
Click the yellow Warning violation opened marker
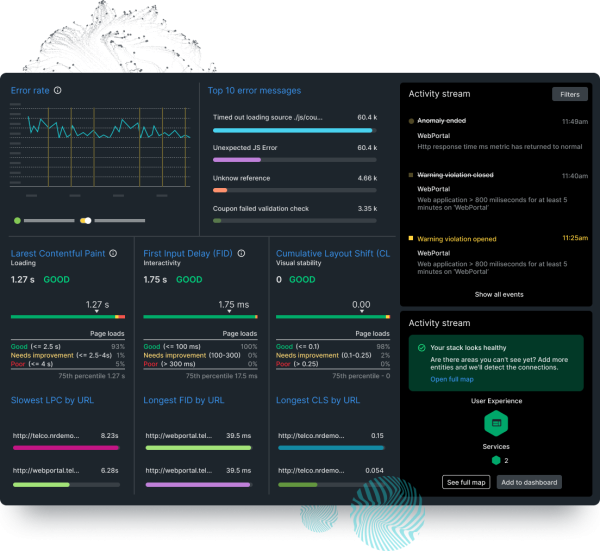click(x=411, y=238)
